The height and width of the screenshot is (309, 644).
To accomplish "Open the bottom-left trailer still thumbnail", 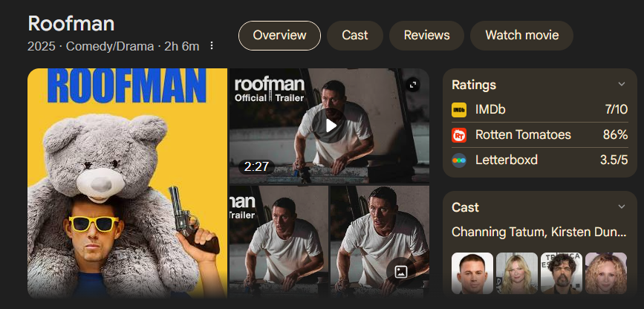I will (279, 241).
